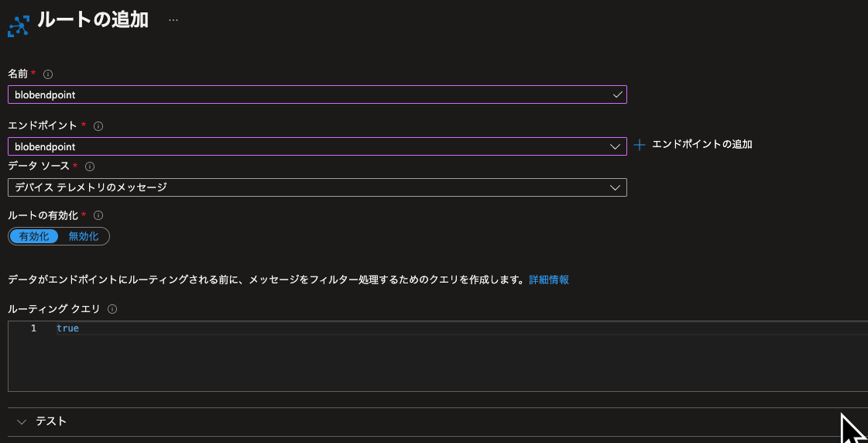Open the 詳細情報 link
This screenshot has height=443, width=868.
[548, 280]
